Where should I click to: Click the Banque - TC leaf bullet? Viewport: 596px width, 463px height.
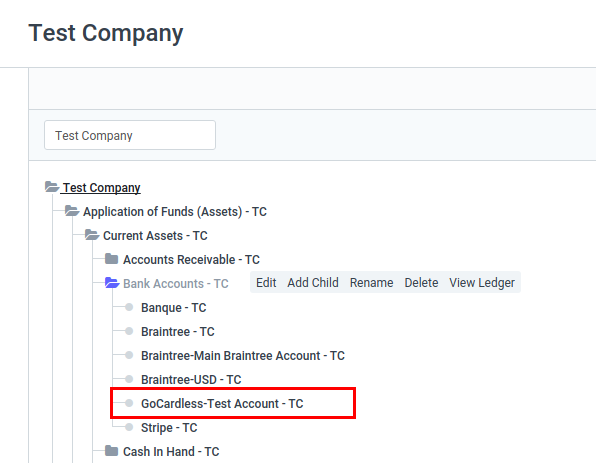point(129,307)
